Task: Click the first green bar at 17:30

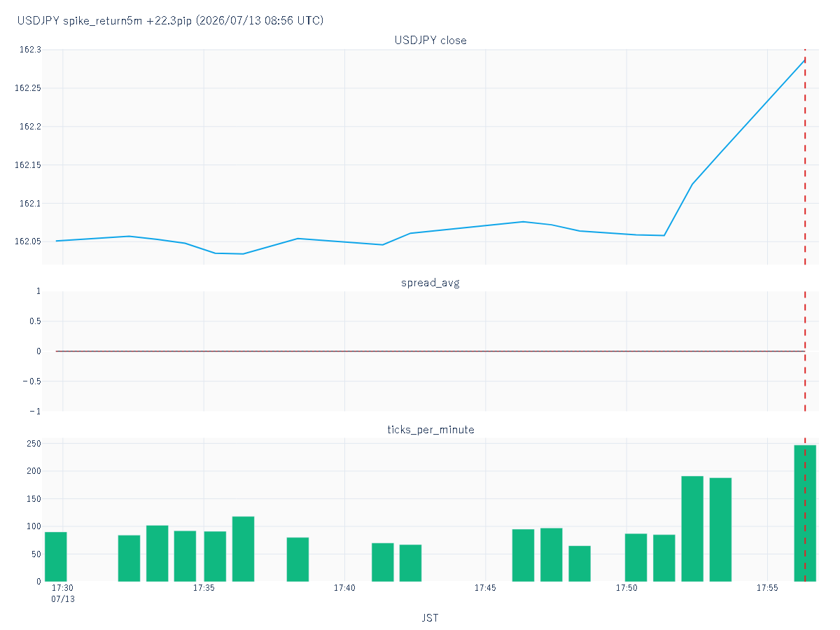Action: [56, 556]
